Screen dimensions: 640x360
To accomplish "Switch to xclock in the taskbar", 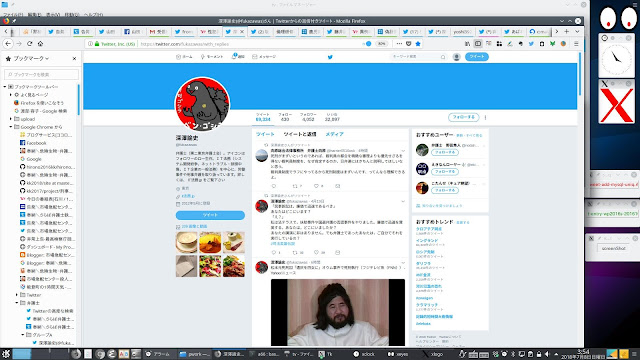I will 364,354.
